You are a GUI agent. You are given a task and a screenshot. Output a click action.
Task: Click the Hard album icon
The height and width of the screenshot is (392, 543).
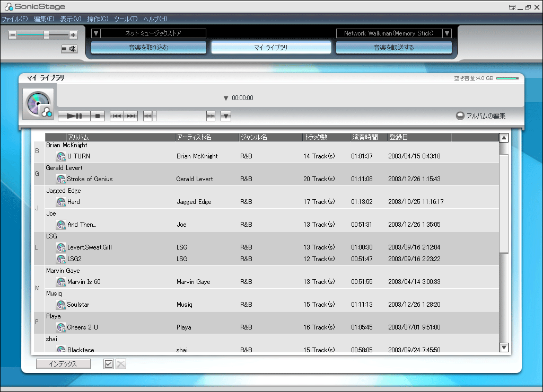coord(61,202)
